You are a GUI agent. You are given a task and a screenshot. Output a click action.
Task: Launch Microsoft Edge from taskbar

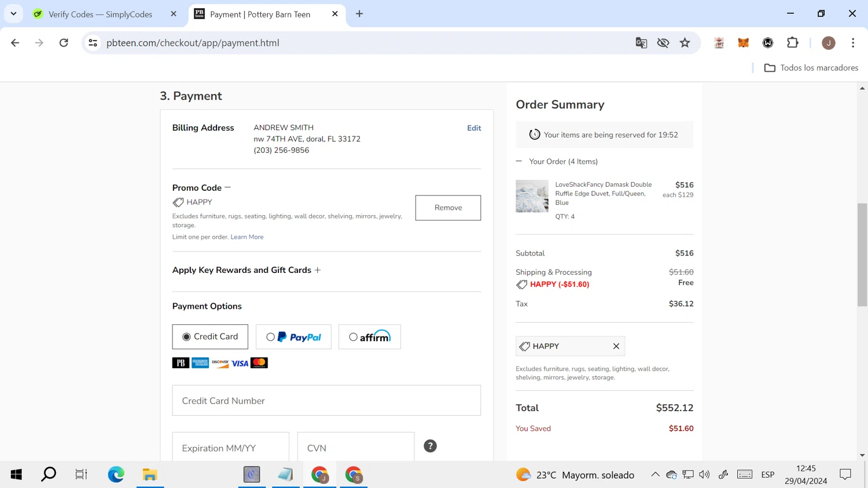[116, 475]
